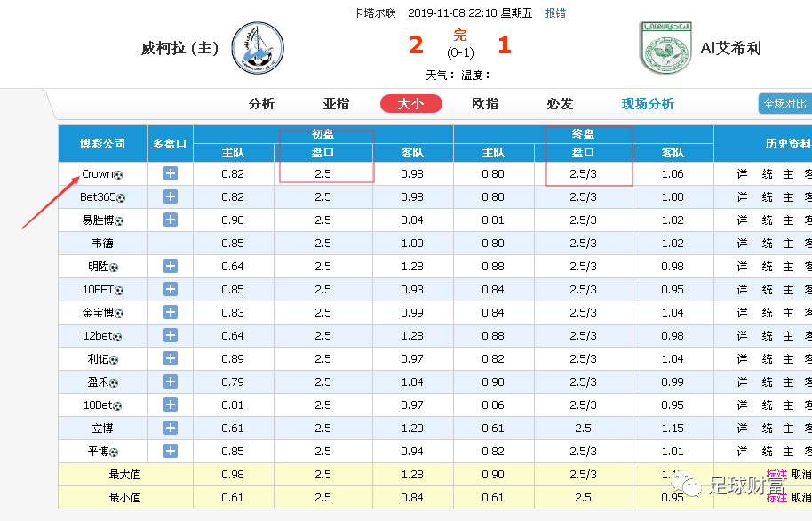Click 明陞 initial away odds 1.28
Viewport: 812px width, 521px height.
point(412,267)
